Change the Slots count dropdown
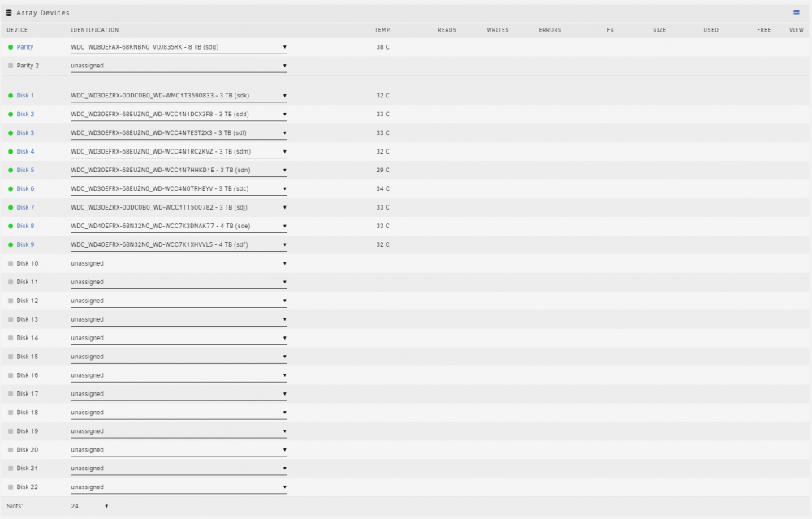 [89, 507]
